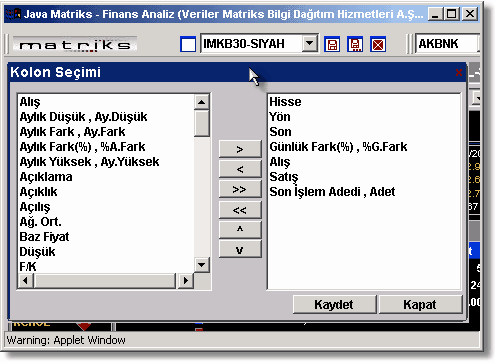Maximize the Java Matriks window

click(452, 14)
